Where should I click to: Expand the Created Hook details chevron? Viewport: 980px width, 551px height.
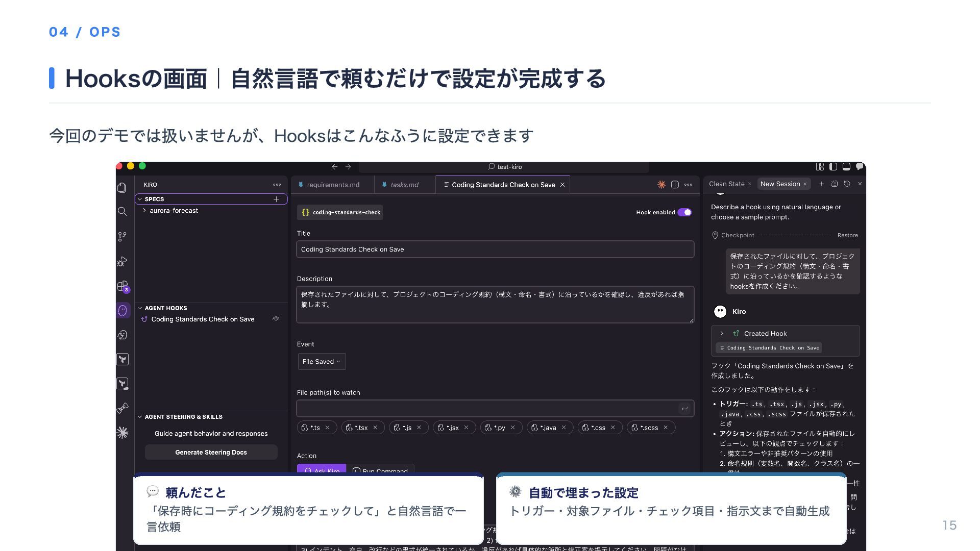click(x=722, y=334)
